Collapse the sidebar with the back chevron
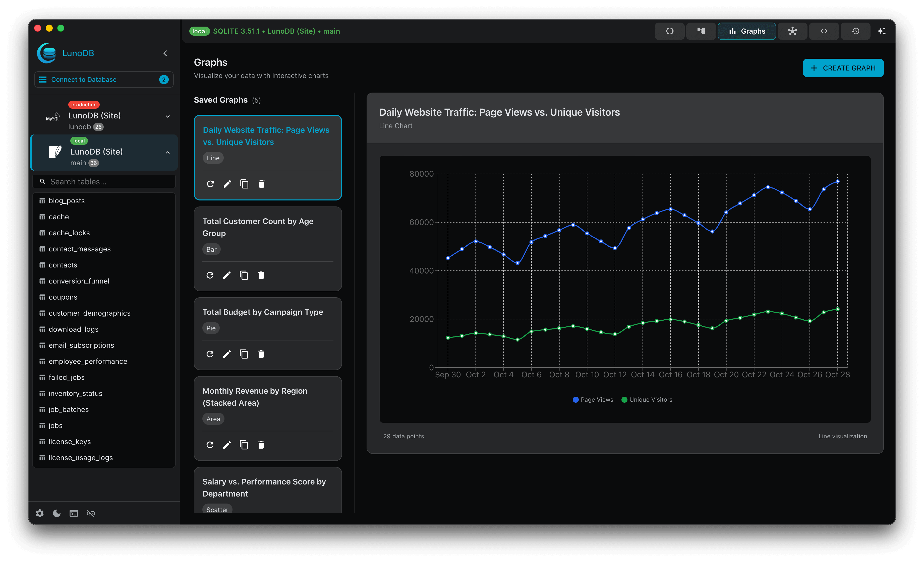 (x=165, y=53)
